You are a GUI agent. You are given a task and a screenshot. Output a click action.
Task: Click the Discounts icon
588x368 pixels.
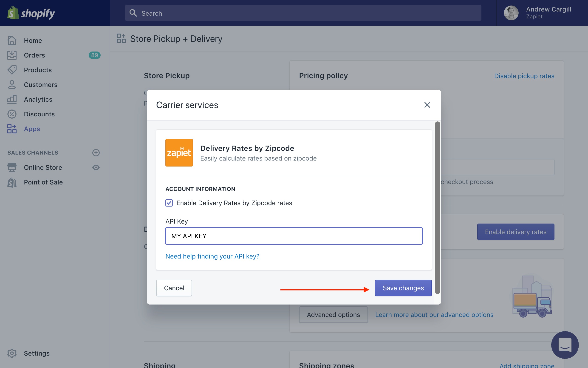tap(12, 114)
